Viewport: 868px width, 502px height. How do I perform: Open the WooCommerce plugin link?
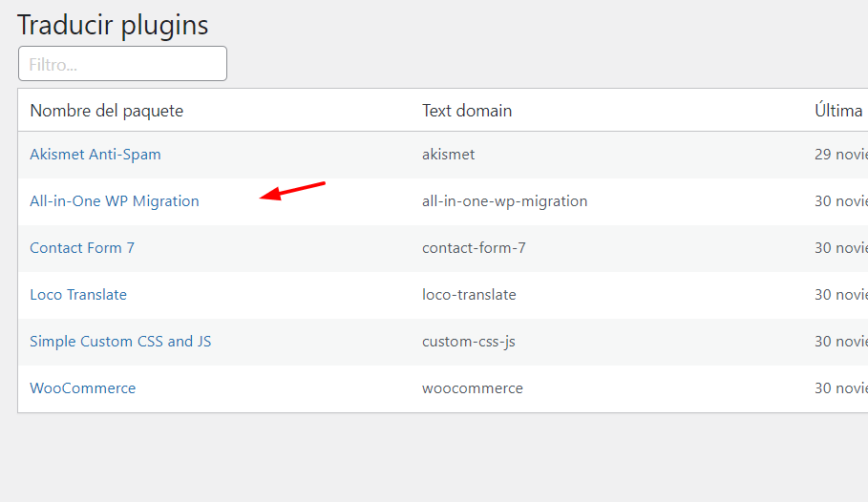82,388
